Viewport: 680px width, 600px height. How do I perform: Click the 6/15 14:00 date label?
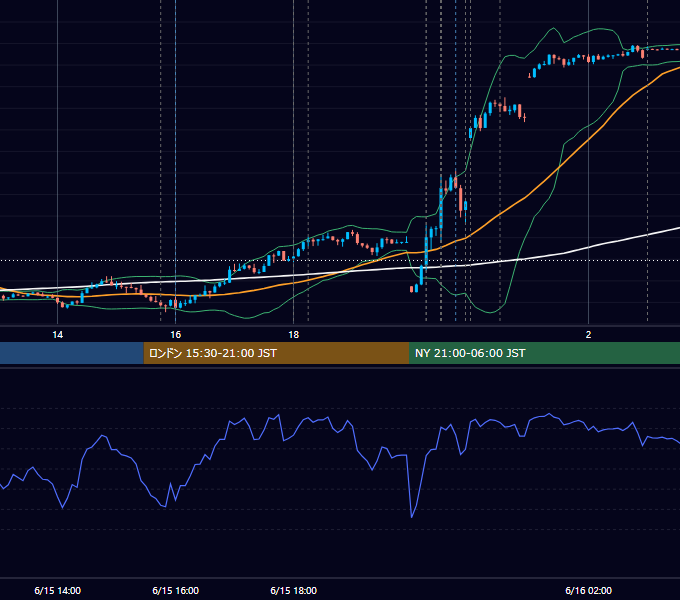(x=58, y=590)
